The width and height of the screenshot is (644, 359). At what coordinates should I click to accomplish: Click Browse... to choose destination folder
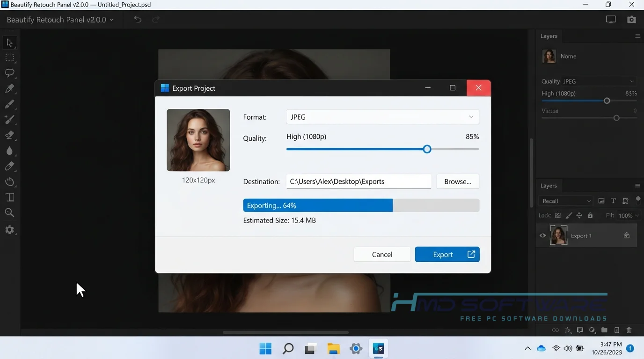coord(458,181)
